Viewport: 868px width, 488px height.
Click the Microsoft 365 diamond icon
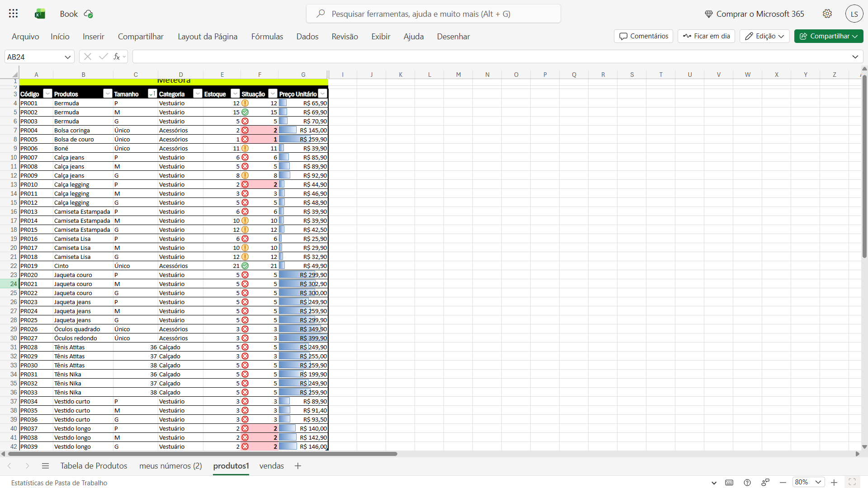(x=708, y=14)
